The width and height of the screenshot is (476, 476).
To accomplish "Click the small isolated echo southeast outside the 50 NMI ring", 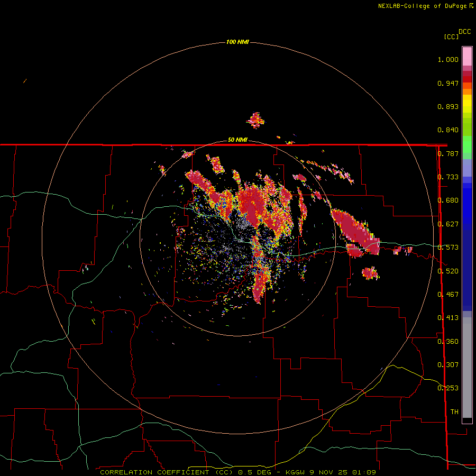I will coord(370,273).
